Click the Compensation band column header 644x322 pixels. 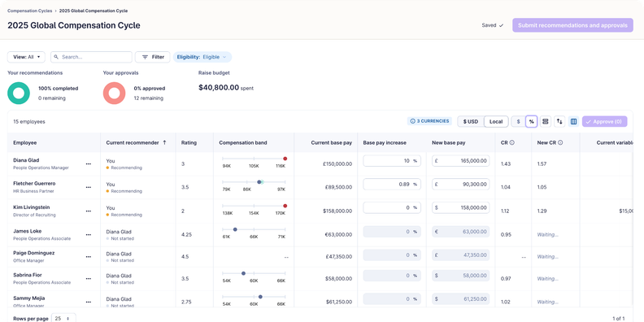point(243,143)
